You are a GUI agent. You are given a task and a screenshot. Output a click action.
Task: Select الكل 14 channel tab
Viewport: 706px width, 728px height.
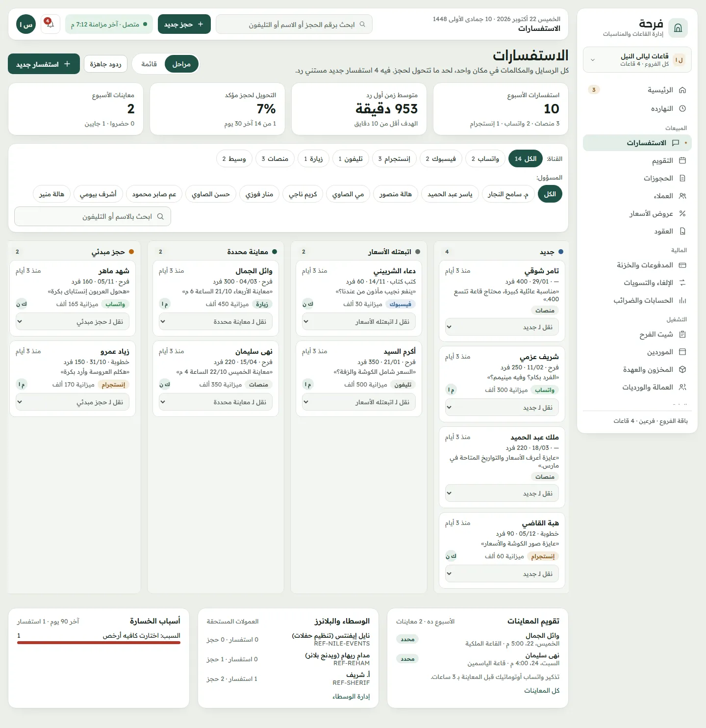pyautogui.click(x=526, y=159)
